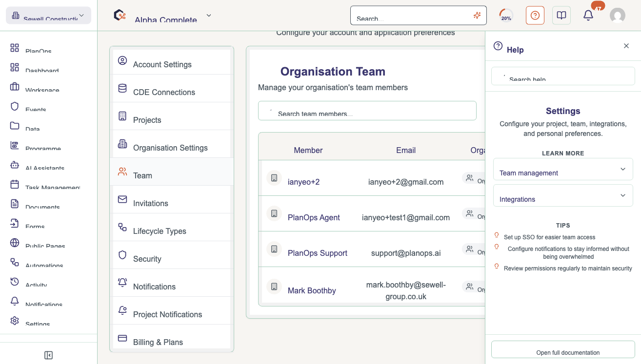
Task: Click the Member column header
Action: click(308, 150)
